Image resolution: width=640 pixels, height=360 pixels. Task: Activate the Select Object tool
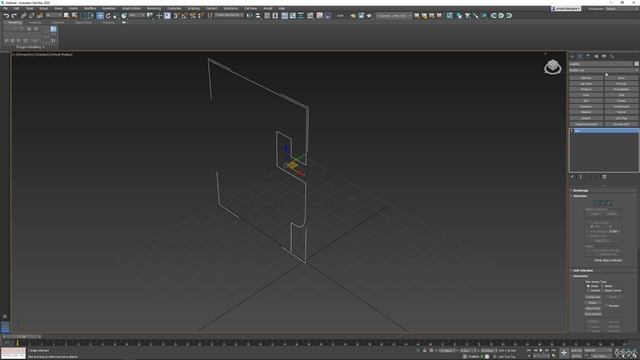tap(66, 16)
